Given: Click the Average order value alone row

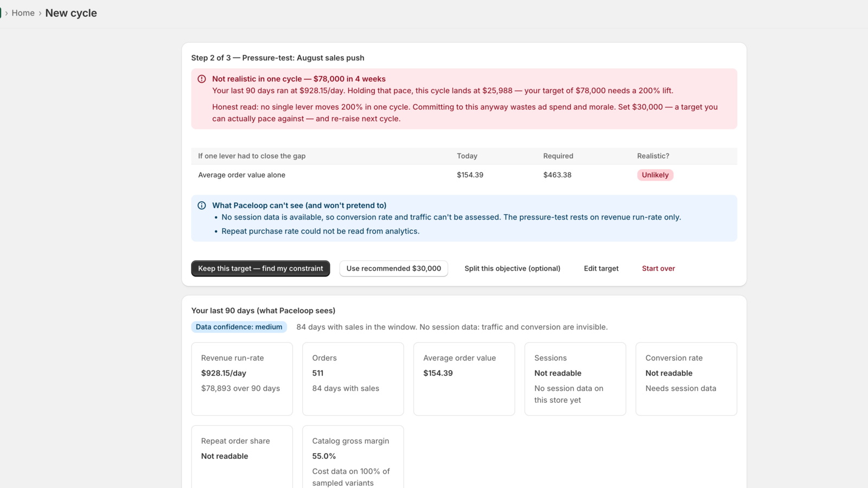Looking at the screenshot, I should [464, 175].
